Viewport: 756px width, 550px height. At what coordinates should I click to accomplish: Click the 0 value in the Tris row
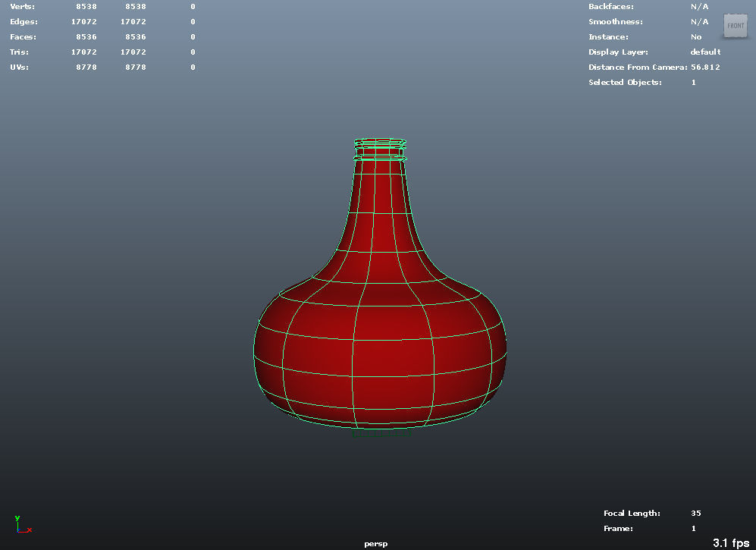[193, 52]
